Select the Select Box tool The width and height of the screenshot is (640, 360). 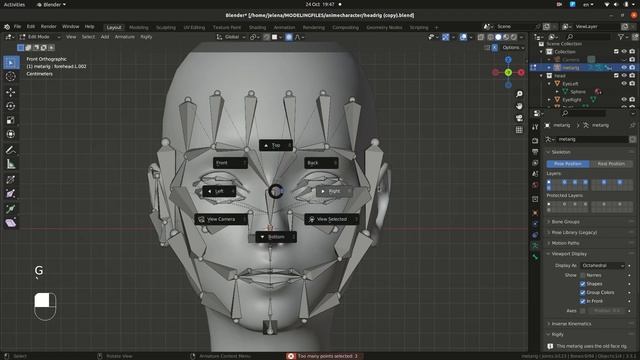[x=11, y=62]
